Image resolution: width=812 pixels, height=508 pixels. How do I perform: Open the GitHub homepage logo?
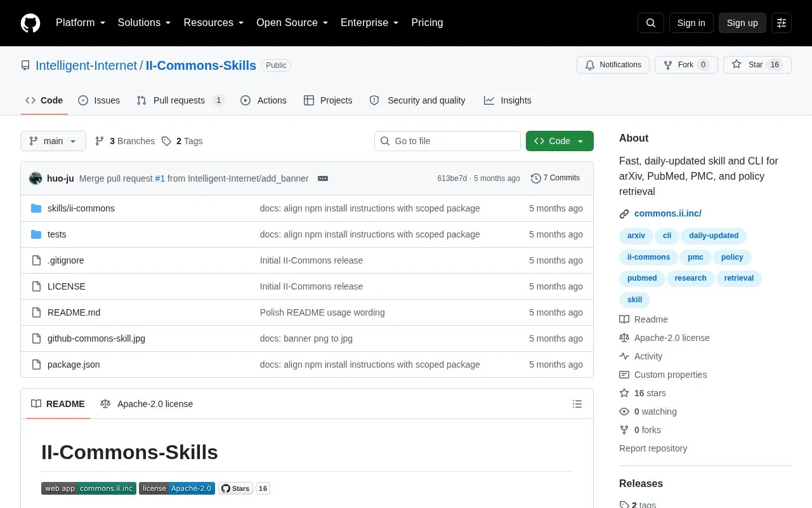tap(30, 23)
